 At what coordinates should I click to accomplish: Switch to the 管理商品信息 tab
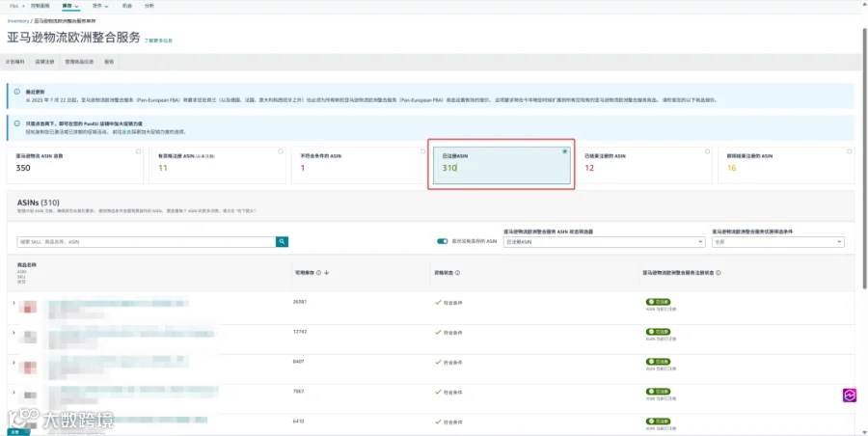click(79, 62)
